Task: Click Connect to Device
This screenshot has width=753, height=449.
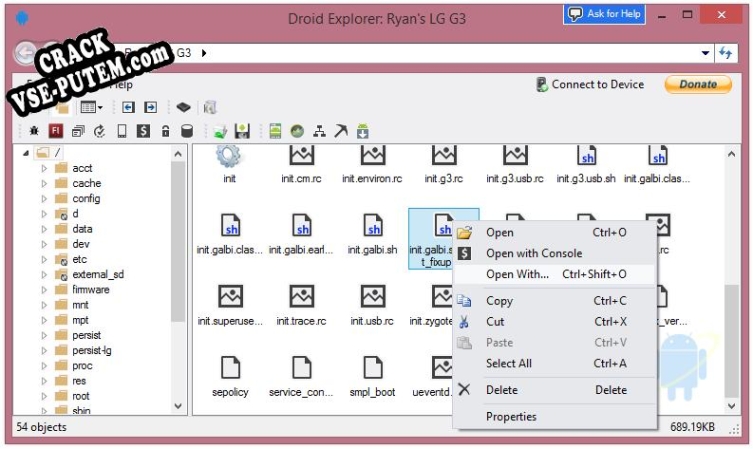Action: tap(590, 85)
